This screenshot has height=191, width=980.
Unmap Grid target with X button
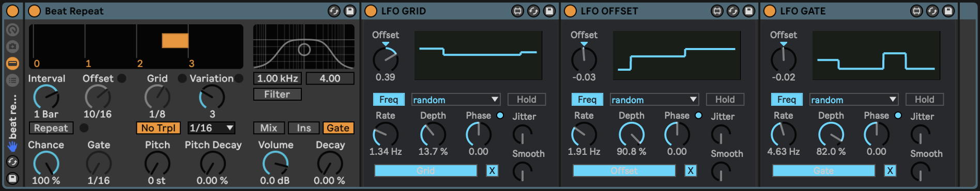(492, 170)
